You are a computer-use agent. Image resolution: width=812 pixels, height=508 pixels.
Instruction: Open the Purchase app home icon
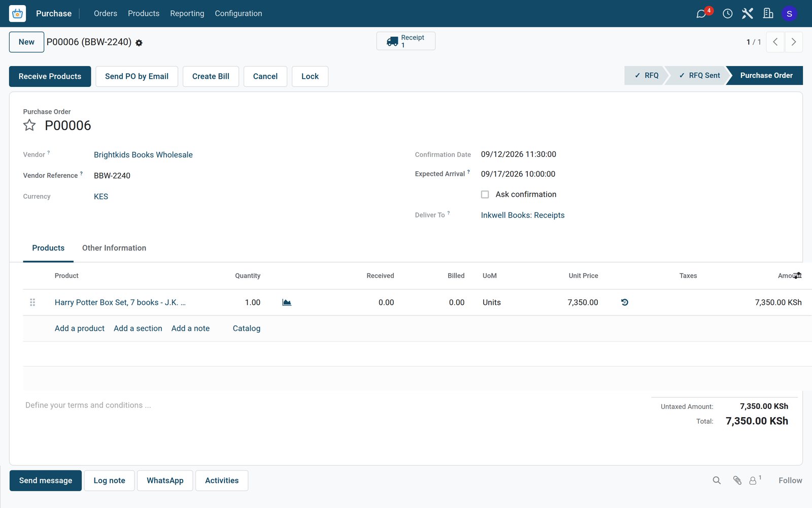coord(17,14)
